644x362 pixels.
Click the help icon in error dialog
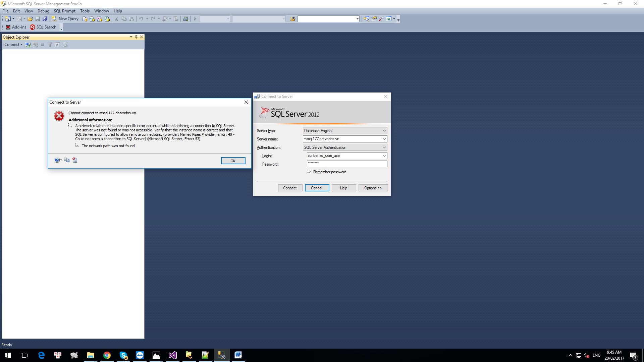(57, 160)
